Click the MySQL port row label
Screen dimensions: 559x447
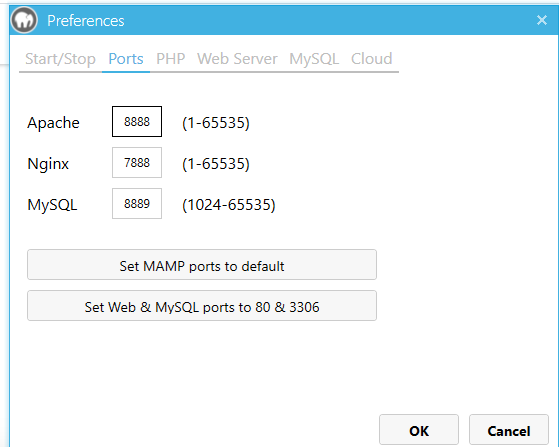pos(52,205)
